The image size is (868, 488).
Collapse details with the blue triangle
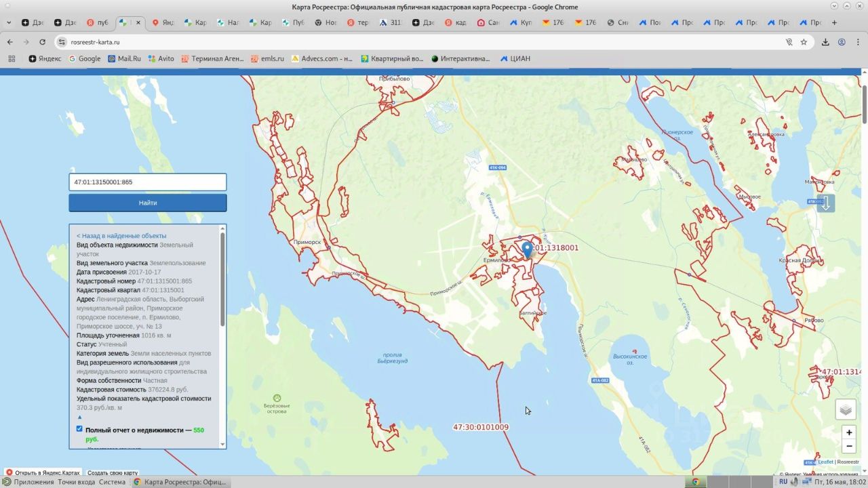click(79, 417)
